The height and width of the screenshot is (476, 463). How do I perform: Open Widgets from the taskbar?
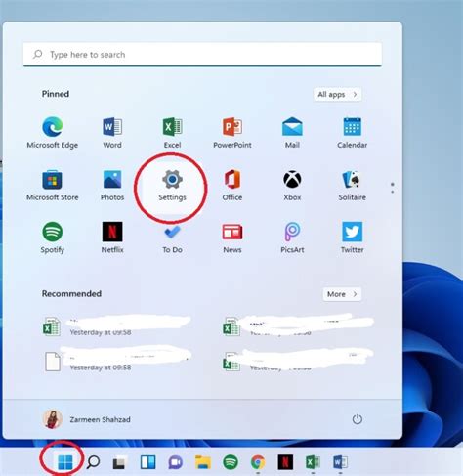147,462
